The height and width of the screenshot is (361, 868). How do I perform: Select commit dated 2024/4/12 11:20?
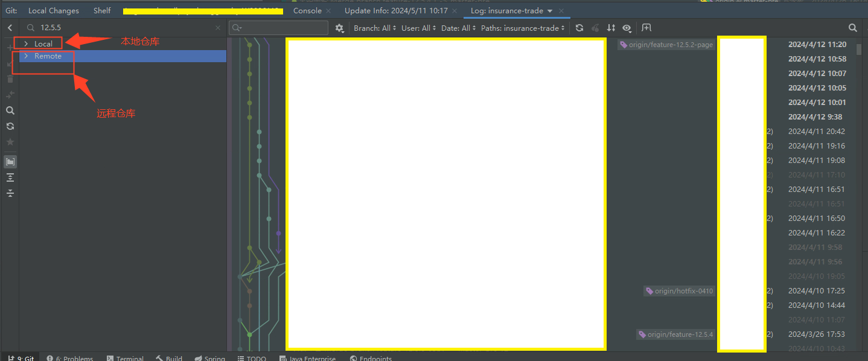click(x=817, y=45)
